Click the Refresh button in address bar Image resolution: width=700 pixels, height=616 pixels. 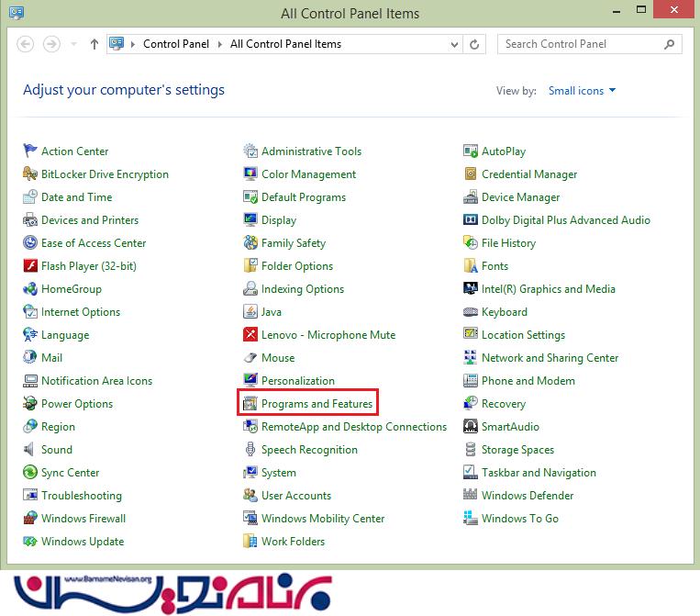[474, 44]
